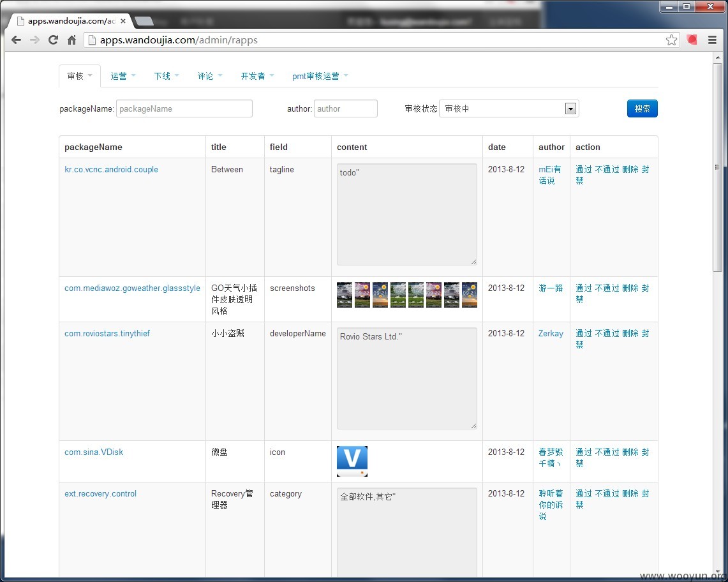Viewport: 728px width, 582px height.
Task: Open the 评论 tab menu
Action: coord(210,76)
